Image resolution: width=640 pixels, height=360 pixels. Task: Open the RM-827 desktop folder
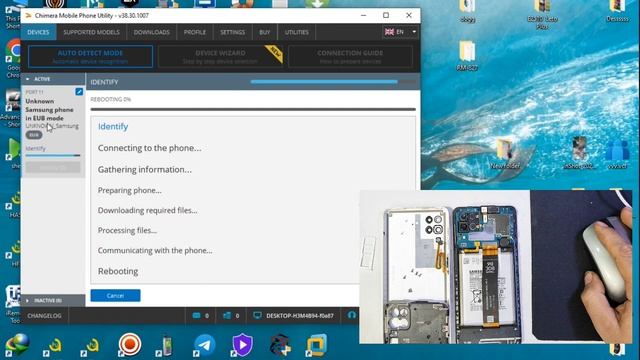467,55
